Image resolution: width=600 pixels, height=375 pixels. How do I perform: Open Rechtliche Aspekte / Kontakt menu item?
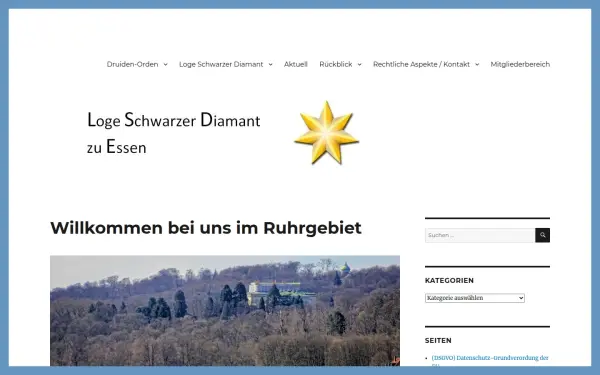(421, 64)
